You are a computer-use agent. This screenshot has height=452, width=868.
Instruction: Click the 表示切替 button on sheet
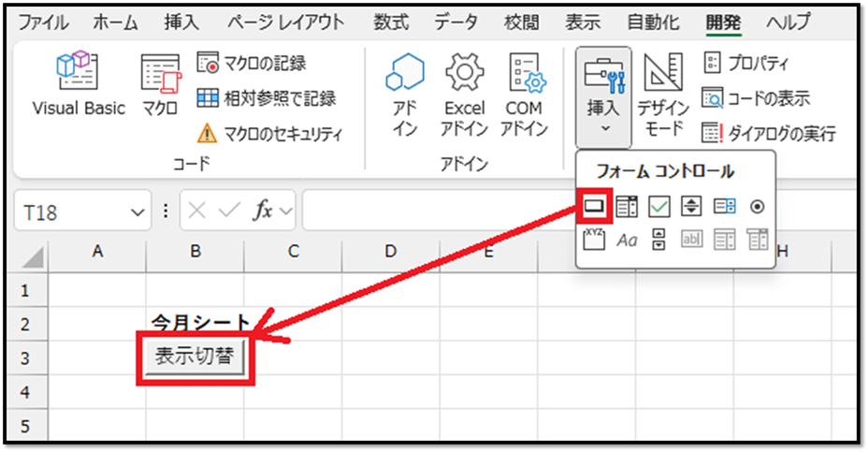pos(194,357)
